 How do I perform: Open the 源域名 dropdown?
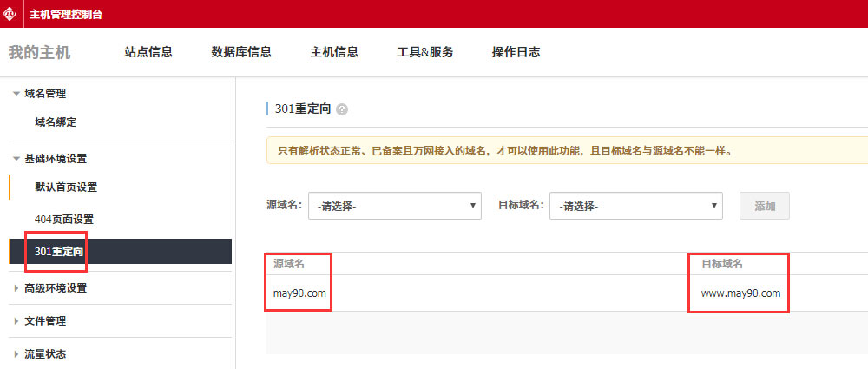(x=395, y=206)
